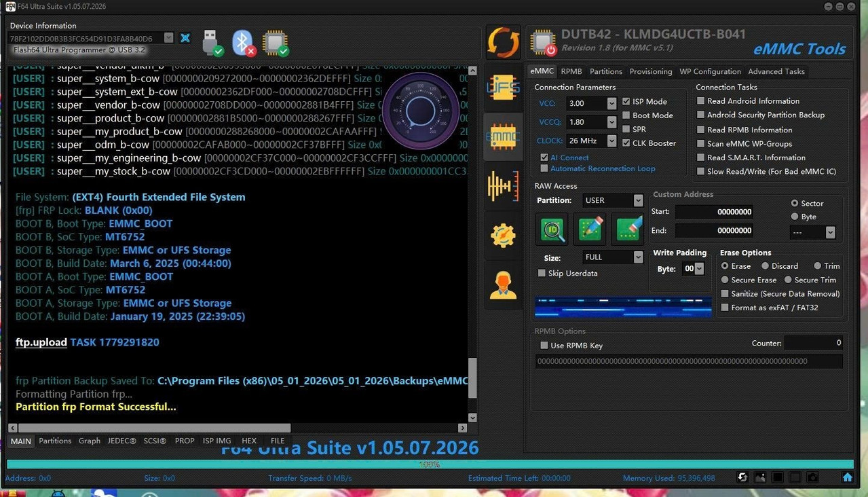Click the ftp.upload link in the log

(x=41, y=342)
